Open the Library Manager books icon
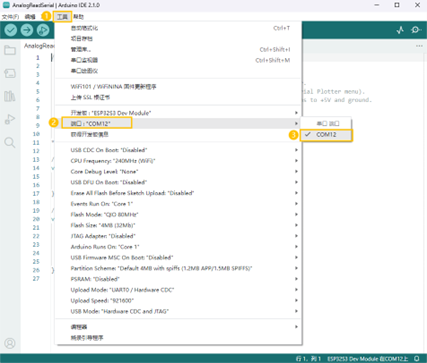The width and height of the screenshot is (427, 363). click(x=10, y=96)
